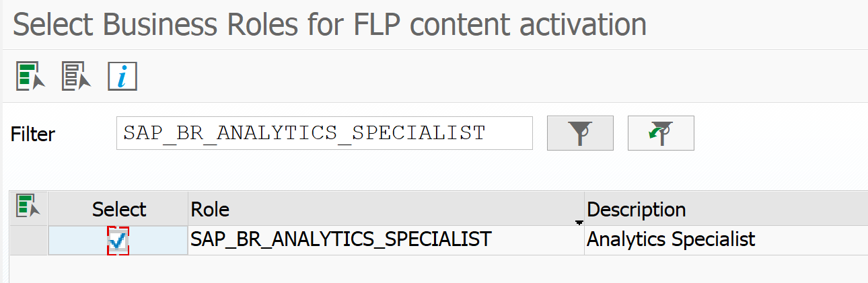The width and height of the screenshot is (868, 283).
Task: Click the Select column header
Action: 118,209
